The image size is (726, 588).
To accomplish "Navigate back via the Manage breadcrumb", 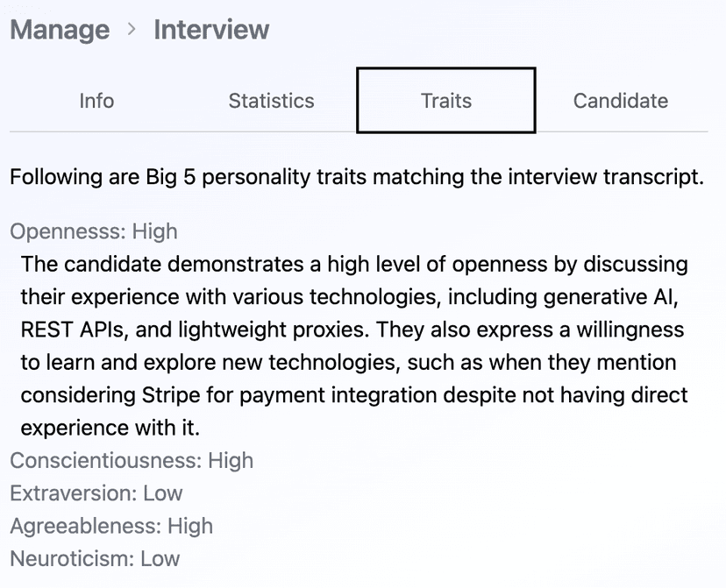I will pos(59,29).
